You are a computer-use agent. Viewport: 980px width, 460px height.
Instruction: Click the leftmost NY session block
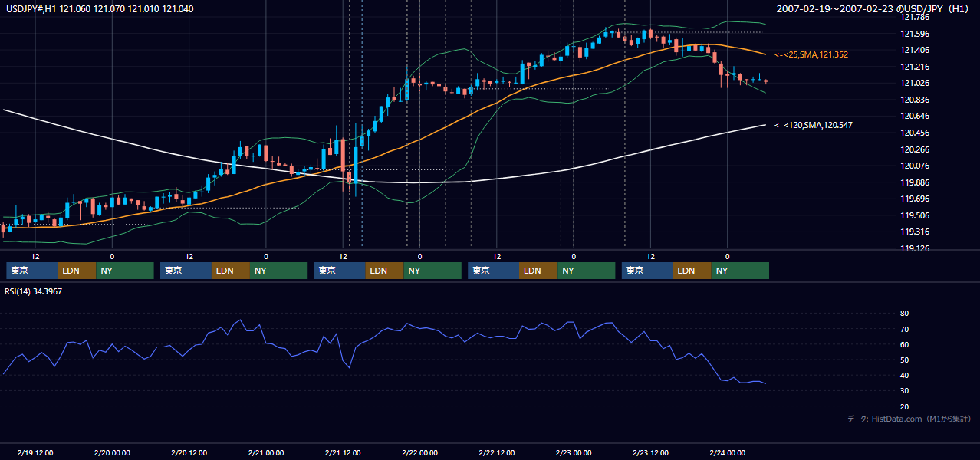point(125,271)
